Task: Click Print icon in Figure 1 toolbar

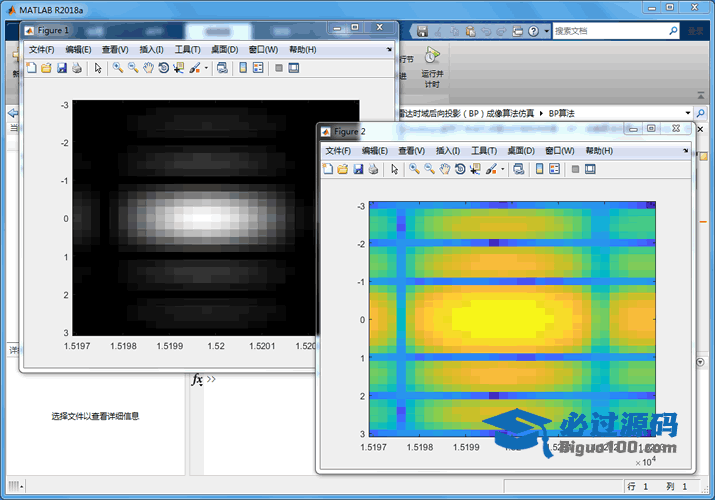Action: pos(77,68)
